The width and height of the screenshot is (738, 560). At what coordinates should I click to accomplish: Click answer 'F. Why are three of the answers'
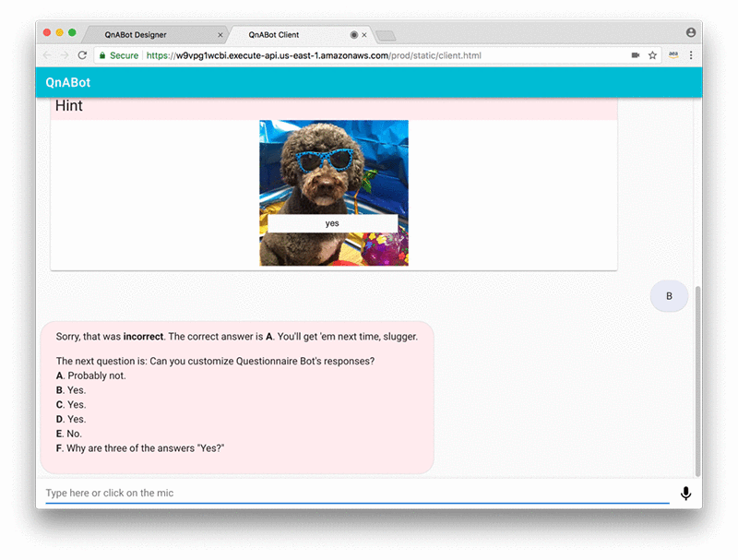140,449
